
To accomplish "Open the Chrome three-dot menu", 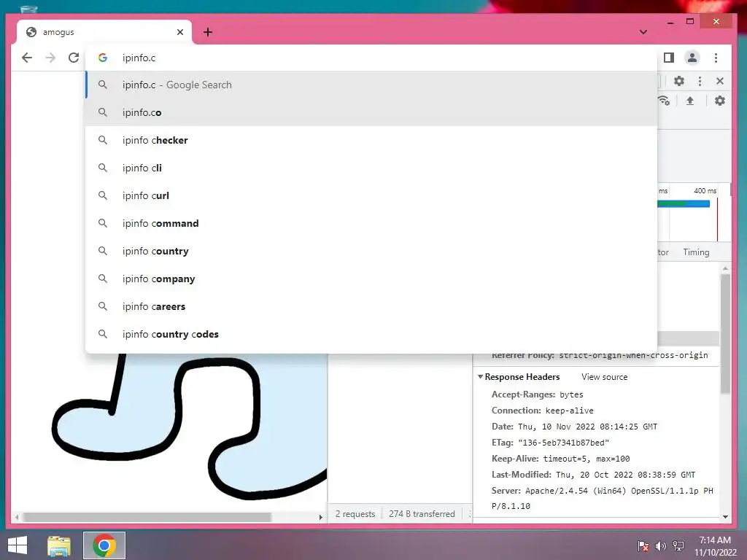I will (x=716, y=58).
